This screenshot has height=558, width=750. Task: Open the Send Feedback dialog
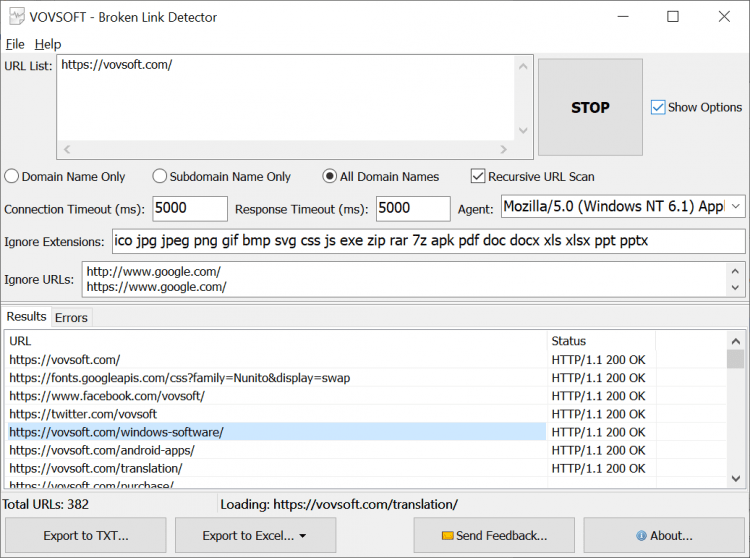coord(494,535)
